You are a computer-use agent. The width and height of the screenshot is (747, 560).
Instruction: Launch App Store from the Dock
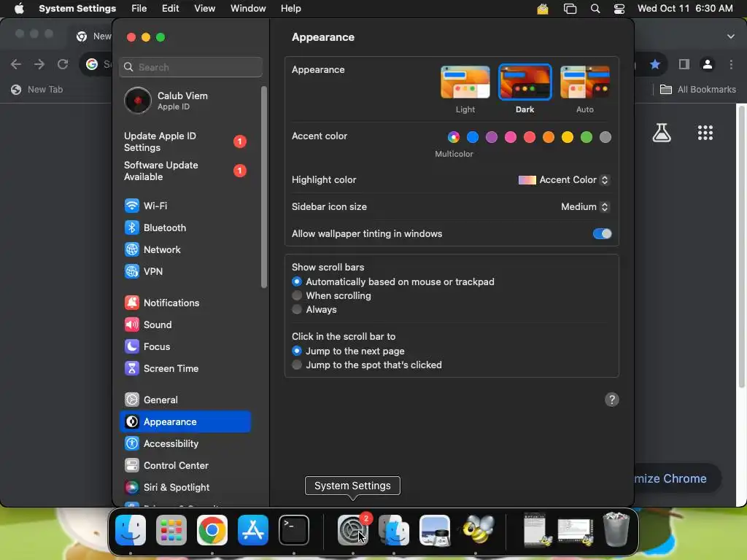[253, 530]
